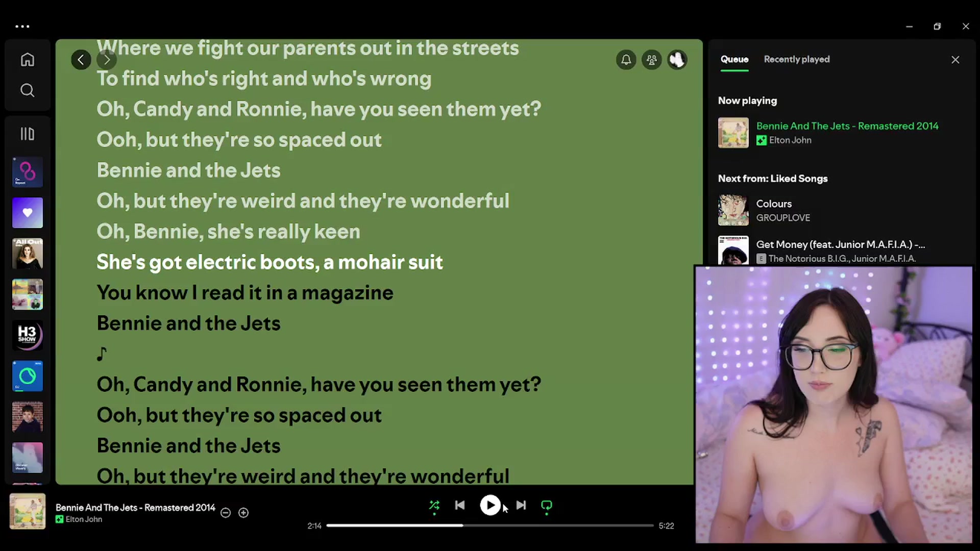Viewport: 980px width, 551px height.
Task: Skip to the previous track
Action: (x=460, y=505)
